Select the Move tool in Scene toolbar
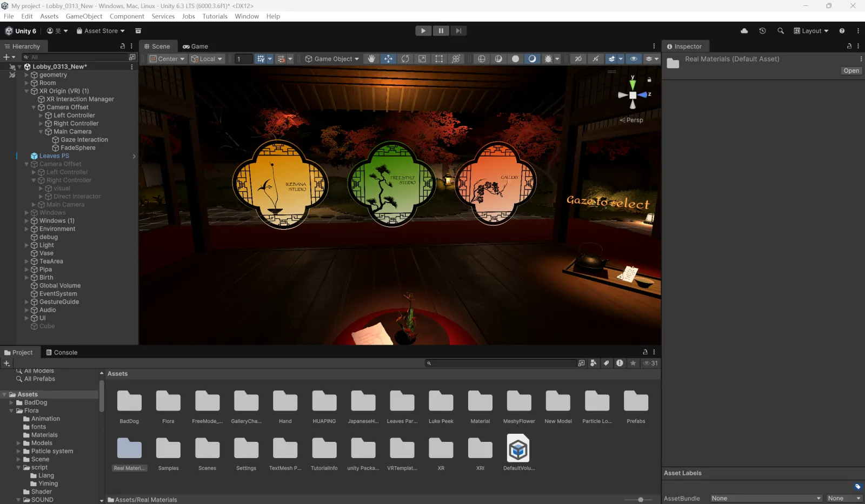The width and height of the screenshot is (865, 504). click(388, 59)
